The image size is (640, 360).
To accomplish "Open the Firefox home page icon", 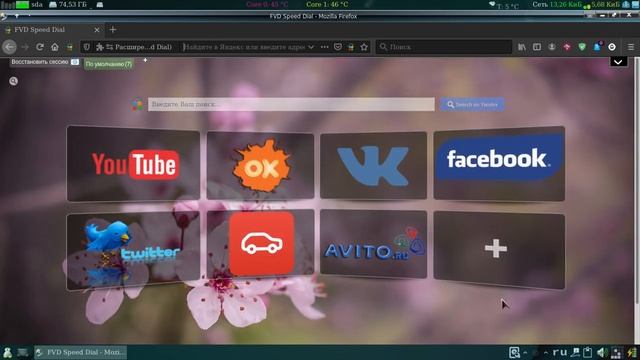I will 55,47.
